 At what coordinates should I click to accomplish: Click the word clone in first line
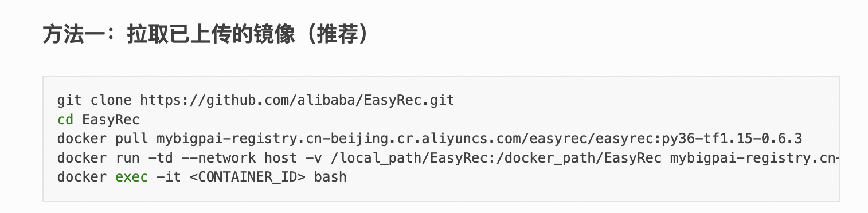click(111, 101)
